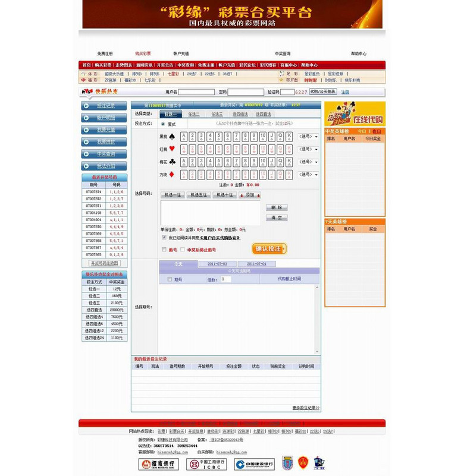Image resolution: width=464 pixels, height=476 pixels.
Task: Pick the 8 of diamonds card
Action: [x=245, y=175]
